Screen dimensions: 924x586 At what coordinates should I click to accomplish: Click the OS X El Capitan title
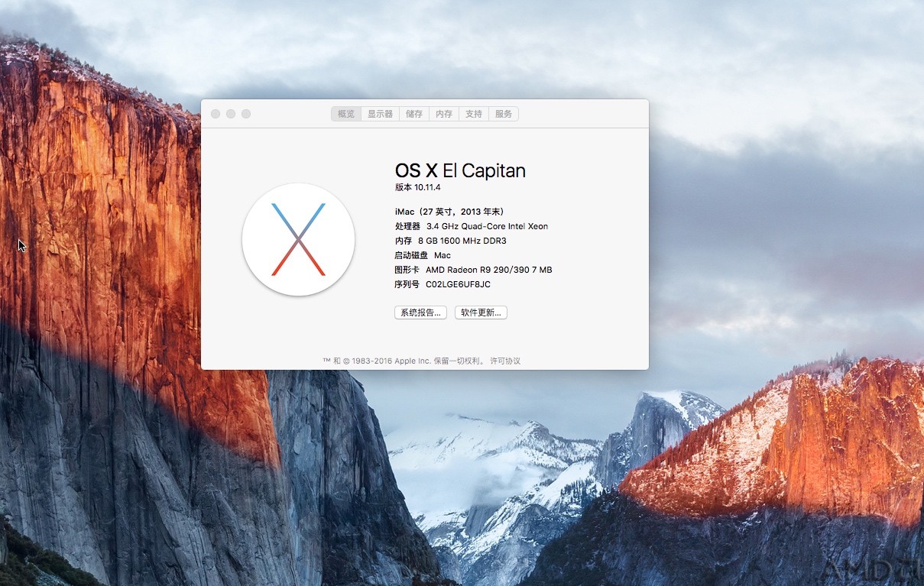point(460,171)
